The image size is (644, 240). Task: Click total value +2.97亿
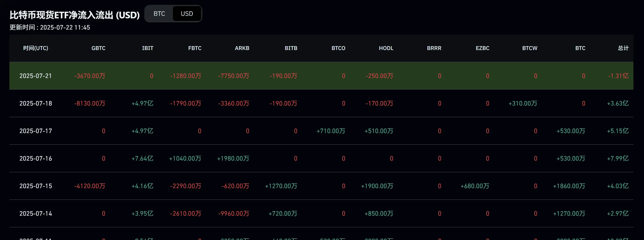[618, 213]
